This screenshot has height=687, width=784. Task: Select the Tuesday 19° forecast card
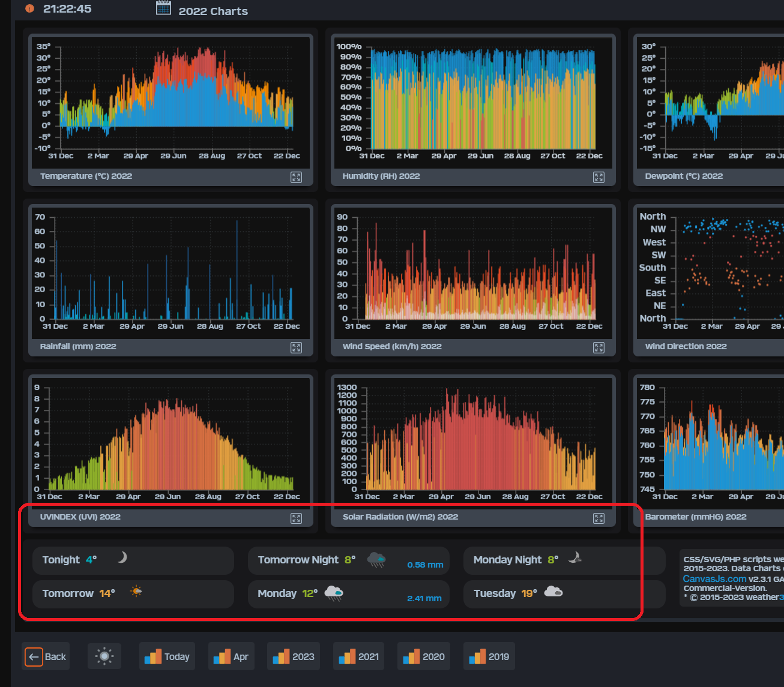coord(564,594)
